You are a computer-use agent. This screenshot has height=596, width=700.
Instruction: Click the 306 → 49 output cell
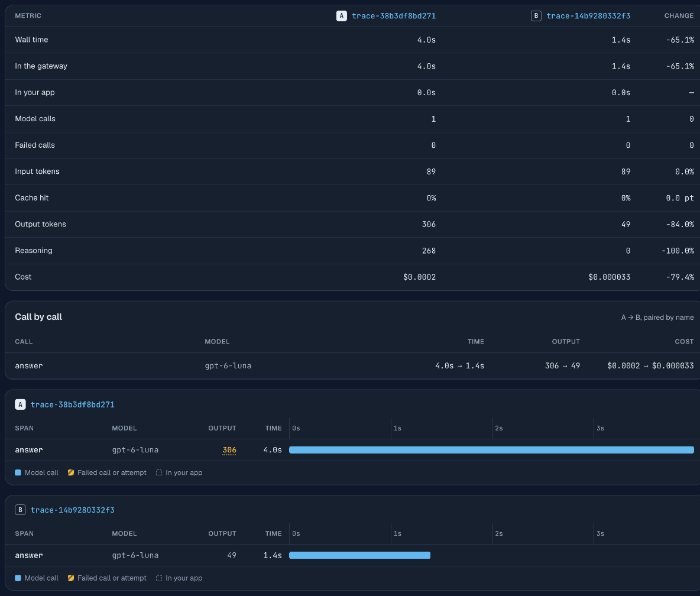562,365
